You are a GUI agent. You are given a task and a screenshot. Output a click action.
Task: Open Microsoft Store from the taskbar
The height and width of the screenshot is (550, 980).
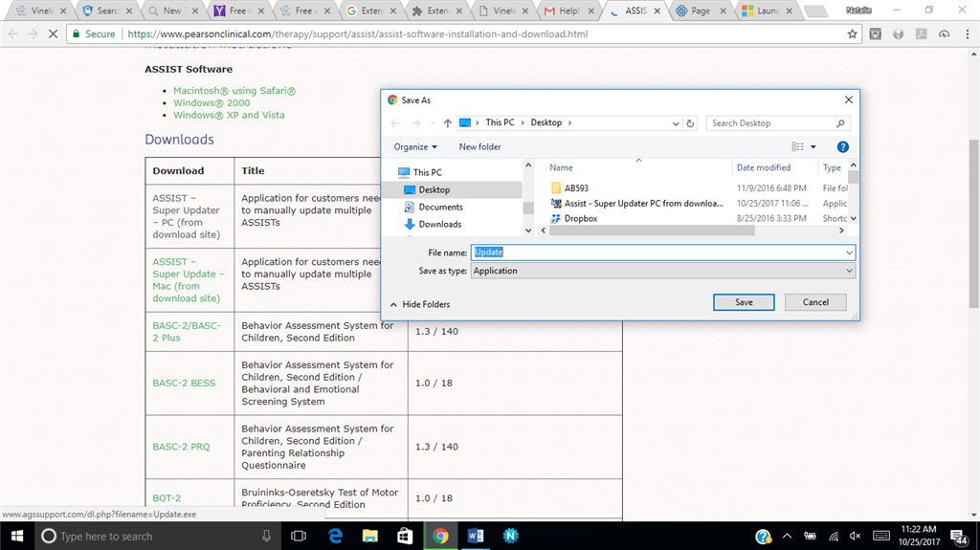coord(405,537)
